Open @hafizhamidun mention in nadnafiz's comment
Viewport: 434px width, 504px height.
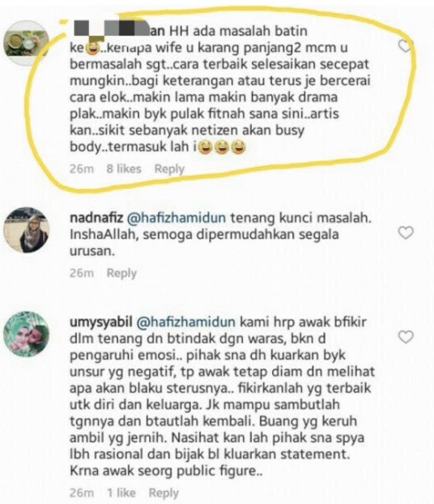[177, 218]
